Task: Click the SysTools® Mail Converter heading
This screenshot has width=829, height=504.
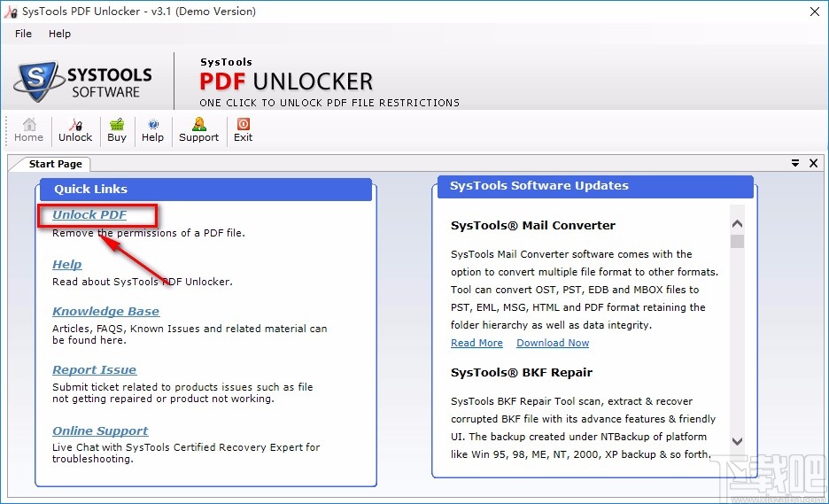Action: click(x=533, y=225)
